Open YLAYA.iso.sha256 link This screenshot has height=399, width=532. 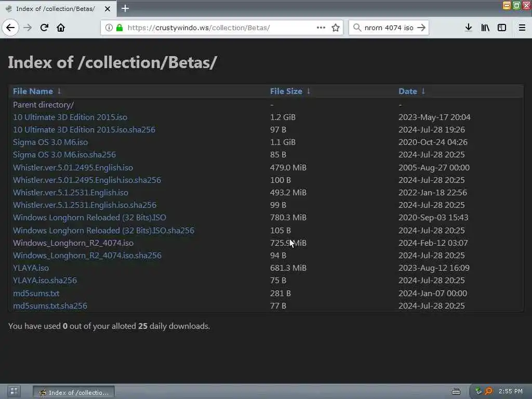coord(45,281)
